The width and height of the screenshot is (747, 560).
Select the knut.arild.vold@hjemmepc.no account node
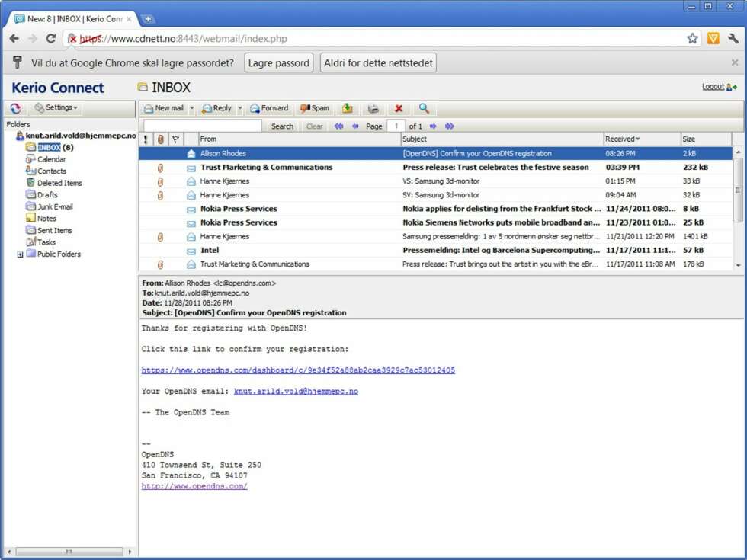76,136
